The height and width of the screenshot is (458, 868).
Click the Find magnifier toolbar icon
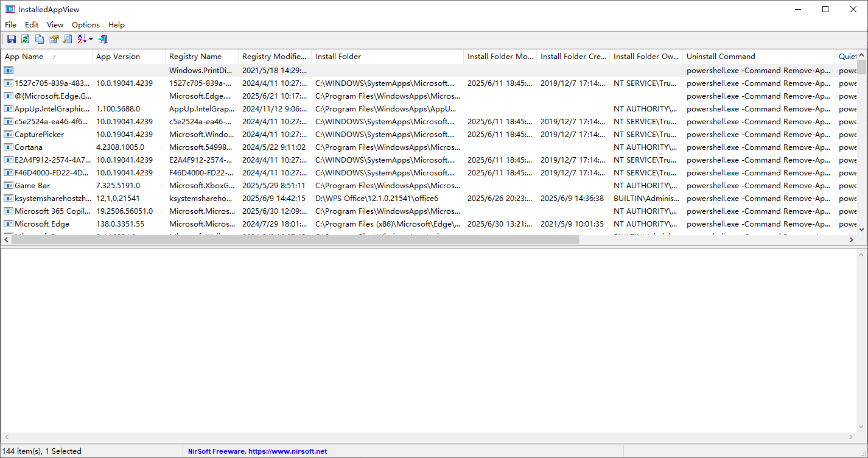click(x=68, y=39)
